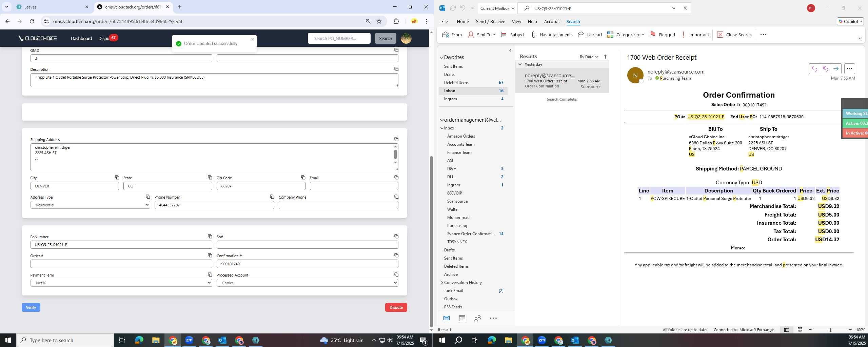
Task: Copy the Confirmation # value
Action: [396, 255]
